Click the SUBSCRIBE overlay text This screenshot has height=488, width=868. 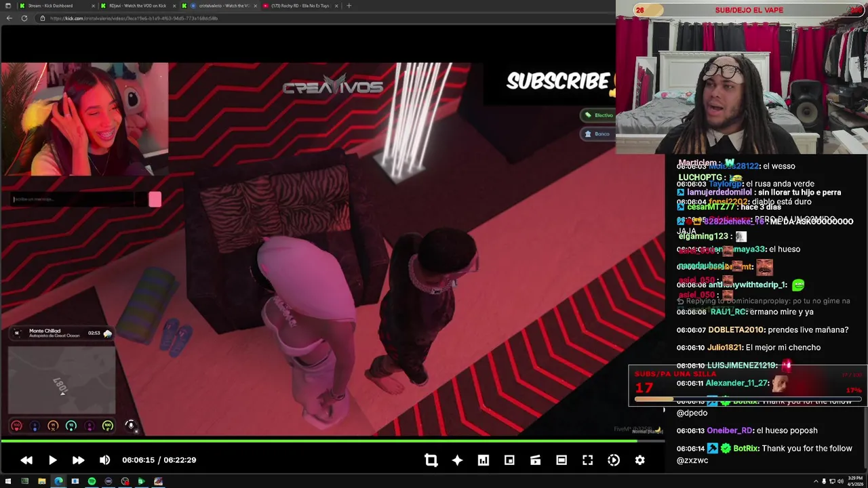coord(558,81)
